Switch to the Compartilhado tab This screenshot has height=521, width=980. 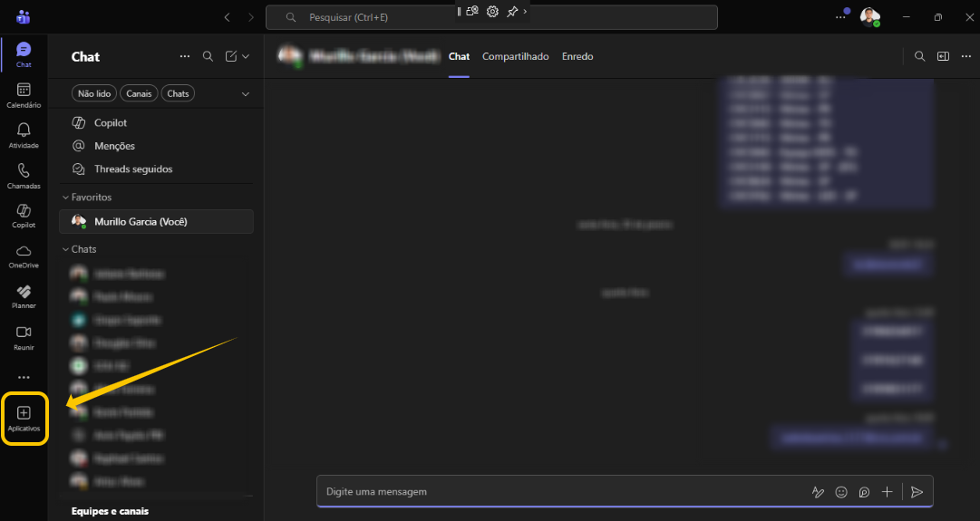516,56
